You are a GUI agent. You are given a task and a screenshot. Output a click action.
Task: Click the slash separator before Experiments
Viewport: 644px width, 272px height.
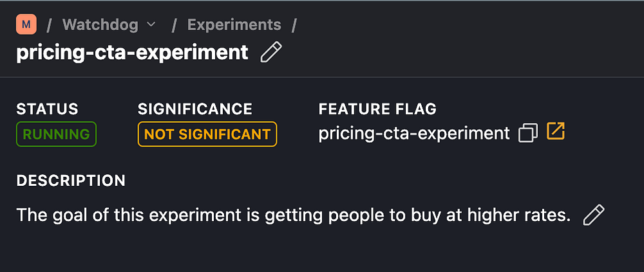coord(174,25)
